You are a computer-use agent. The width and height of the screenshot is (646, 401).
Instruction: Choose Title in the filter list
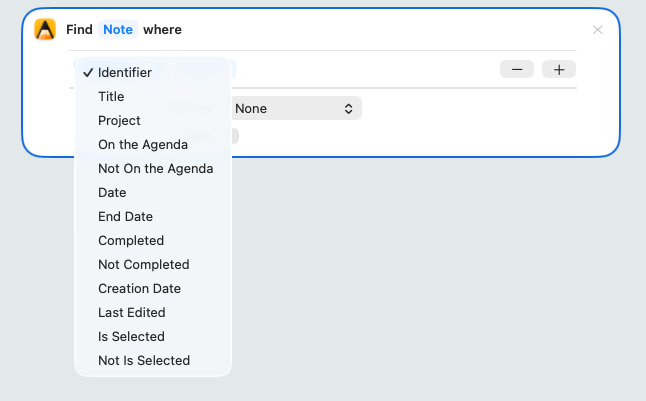(111, 96)
